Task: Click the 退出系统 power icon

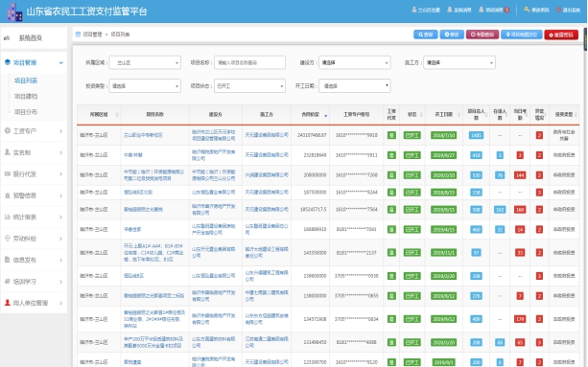Action: pos(558,10)
